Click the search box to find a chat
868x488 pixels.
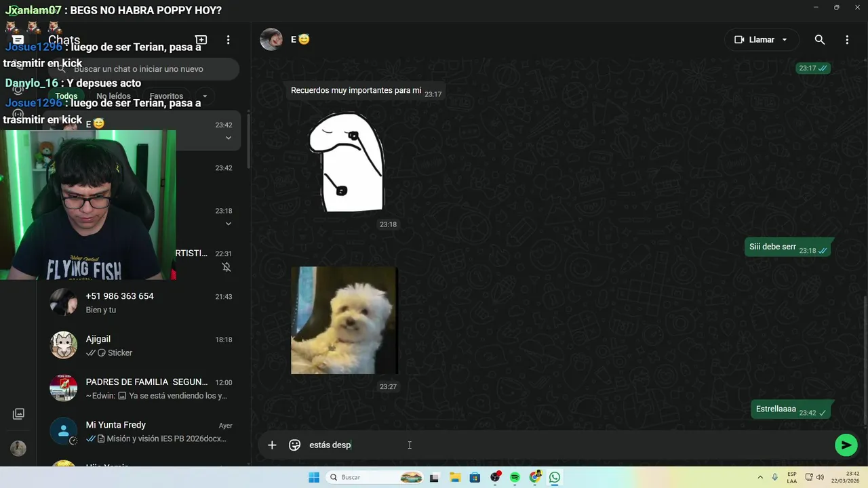[x=144, y=68]
